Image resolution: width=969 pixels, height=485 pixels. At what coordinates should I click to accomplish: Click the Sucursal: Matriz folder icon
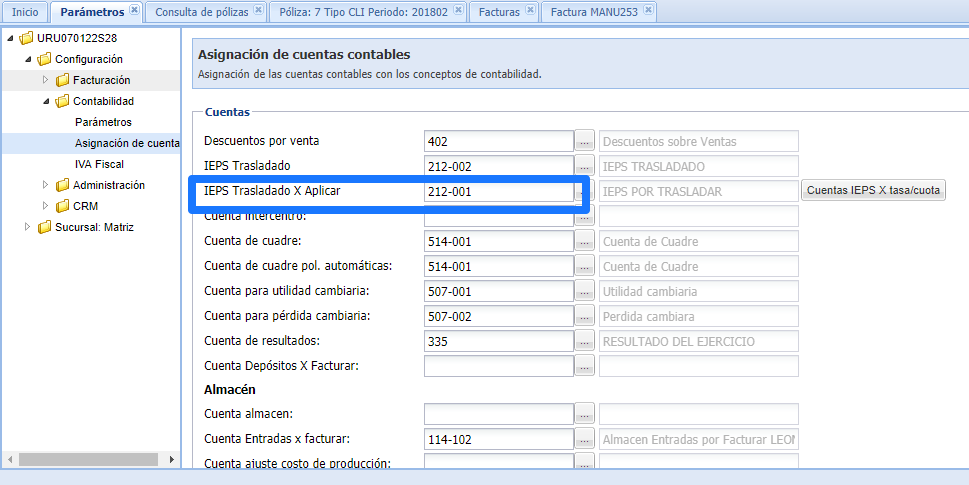click(44, 227)
